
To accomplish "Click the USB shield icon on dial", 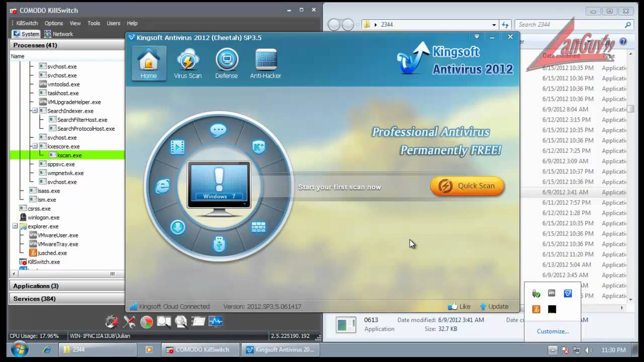I will pos(219,244).
